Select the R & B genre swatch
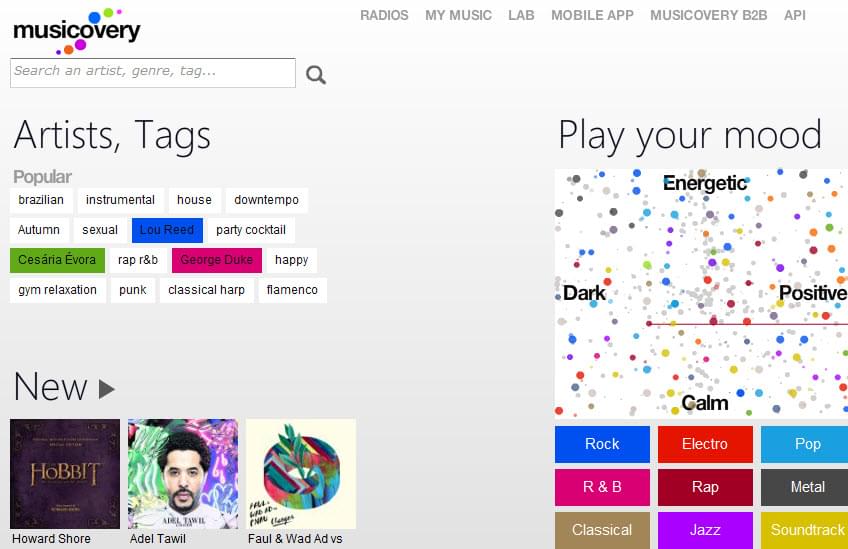 pos(602,487)
